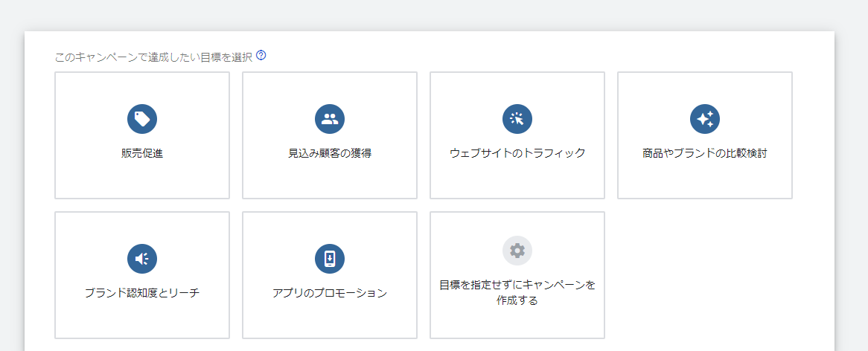Pick the ウェブサイトのトラフィック label
The height and width of the screenshot is (351, 868).
[517, 153]
